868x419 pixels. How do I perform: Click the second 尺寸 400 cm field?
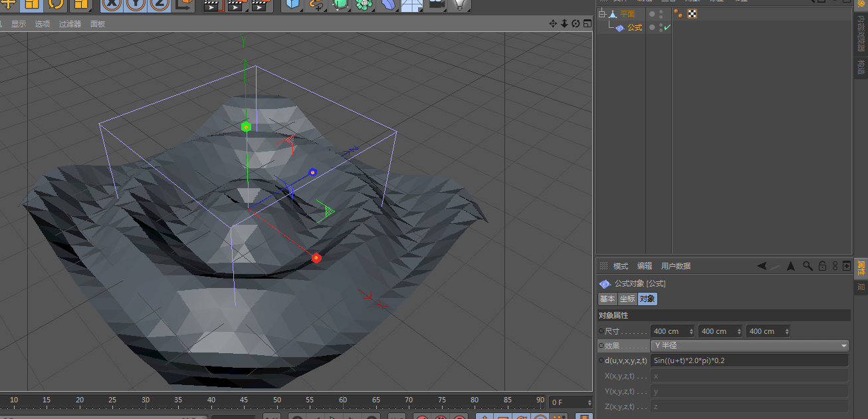(x=720, y=331)
